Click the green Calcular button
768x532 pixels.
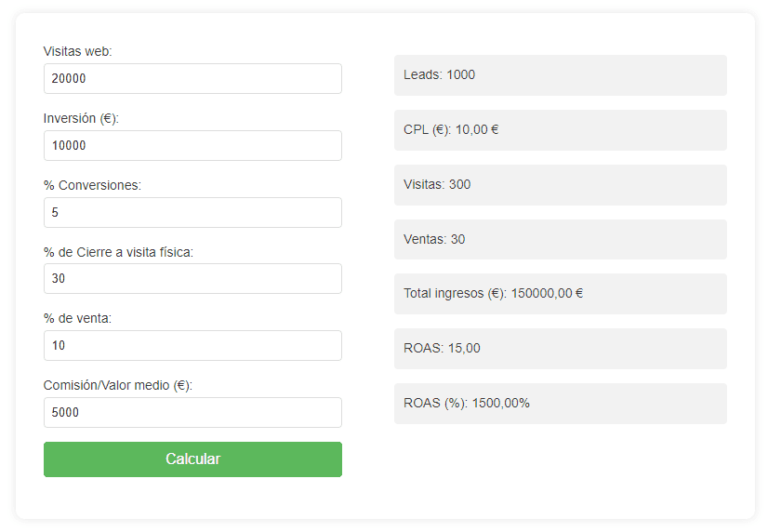click(192, 459)
